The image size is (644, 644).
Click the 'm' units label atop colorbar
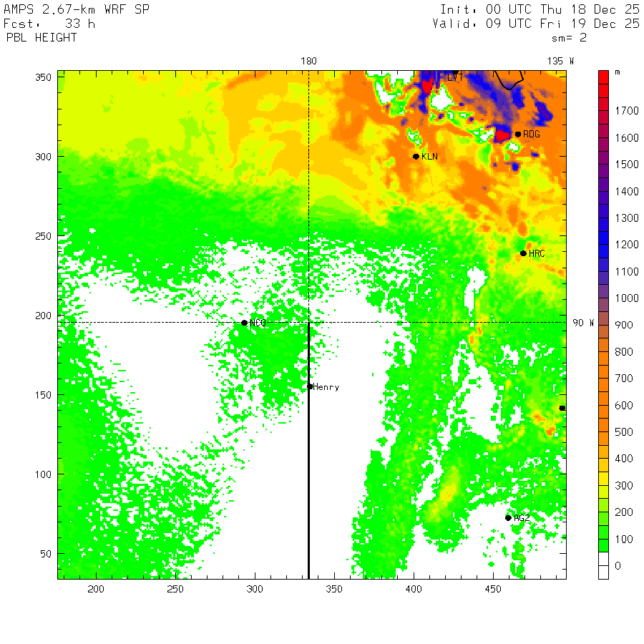pos(618,72)
